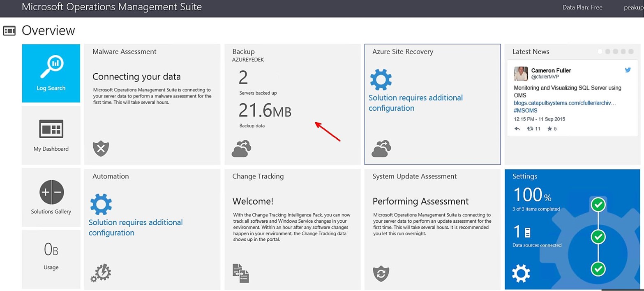
Task: Open Automation 'Solution requires additional configuration' link
Action: pyautogui.click(x=136, y=228)
